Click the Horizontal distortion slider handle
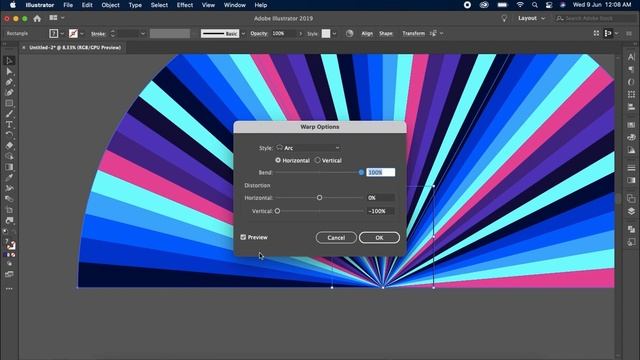Screen dimensions: 640x360 (x=319, y=198)
